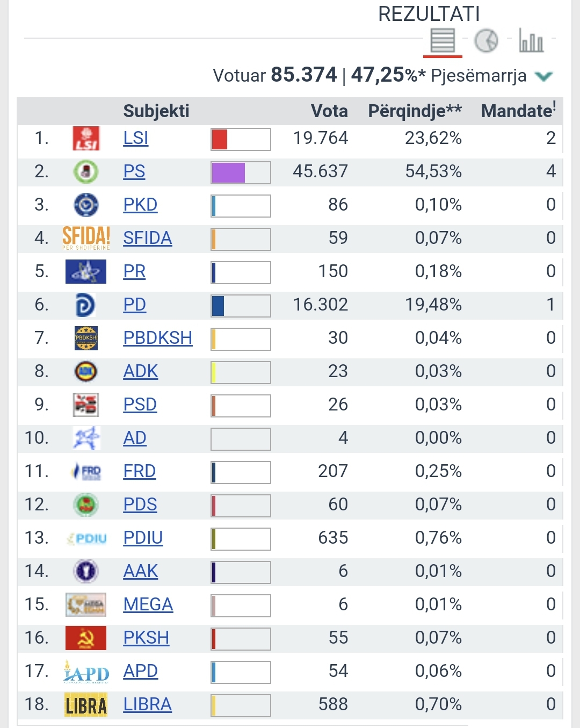Switch to table list view icon

click(x=443, y=41)
